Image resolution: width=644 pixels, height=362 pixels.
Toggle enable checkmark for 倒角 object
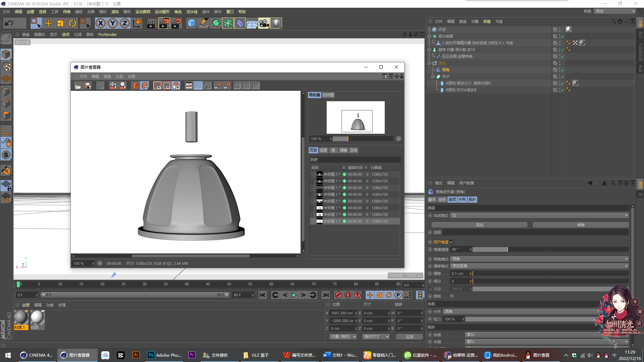coord(563,70)
